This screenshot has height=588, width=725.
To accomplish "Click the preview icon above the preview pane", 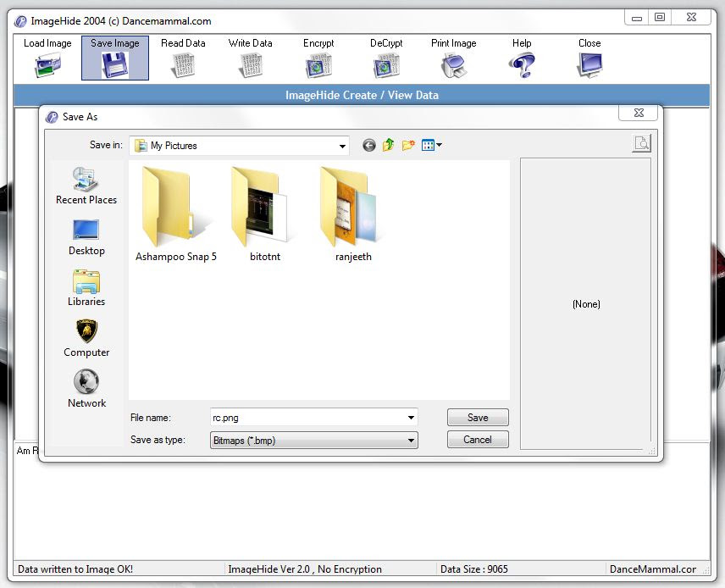I will (x=641, y=143).
